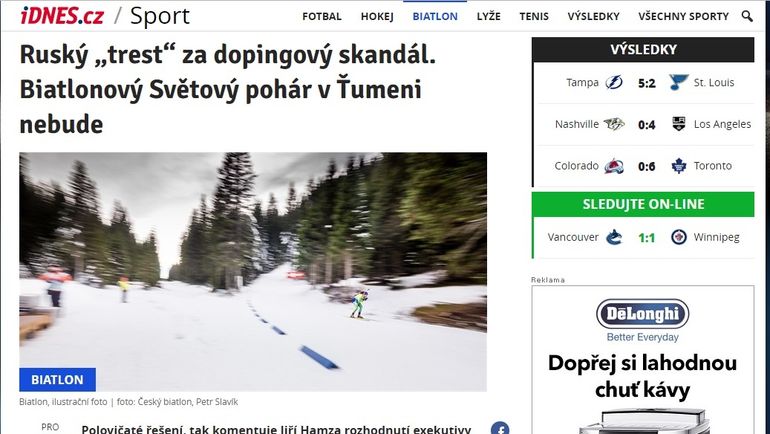Select the BIATLON tab

[435, 16]
